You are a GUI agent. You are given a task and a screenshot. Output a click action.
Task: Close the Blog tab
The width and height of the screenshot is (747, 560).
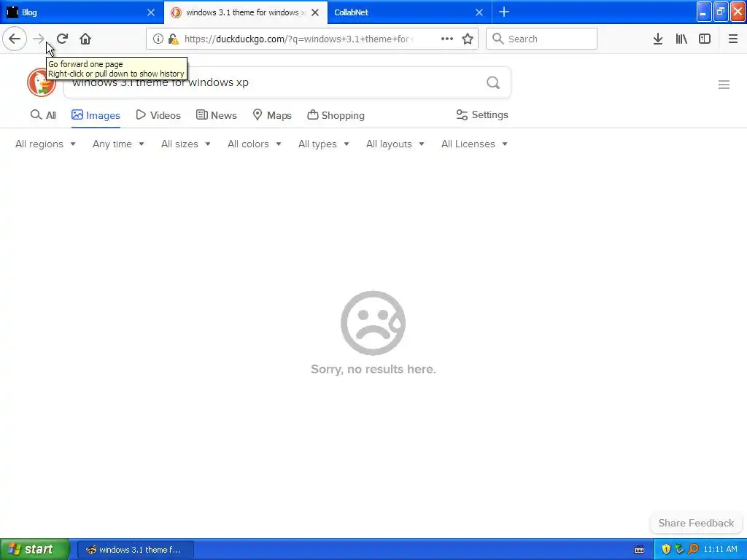150,12
